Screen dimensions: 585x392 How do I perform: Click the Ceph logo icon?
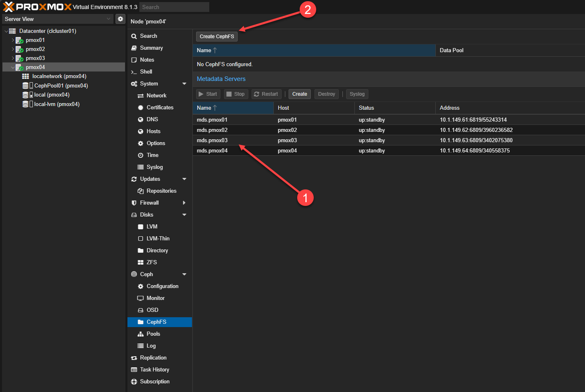[134, 274]
